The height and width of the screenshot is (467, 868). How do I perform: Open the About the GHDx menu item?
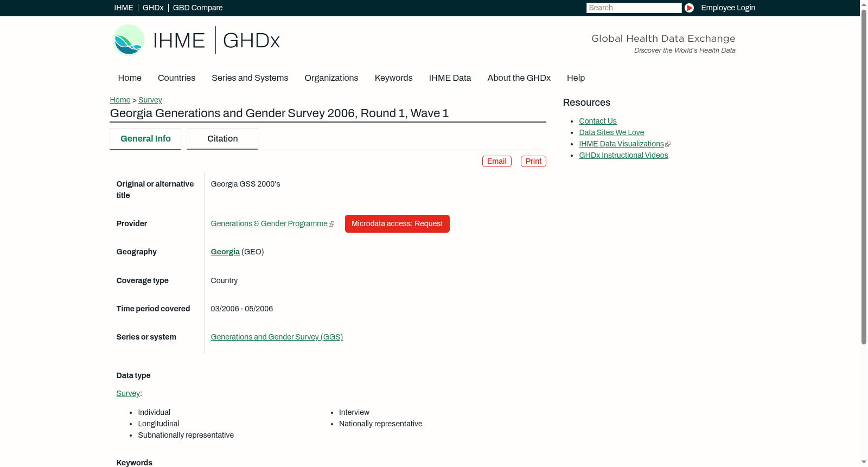click(x=519, y=78)
